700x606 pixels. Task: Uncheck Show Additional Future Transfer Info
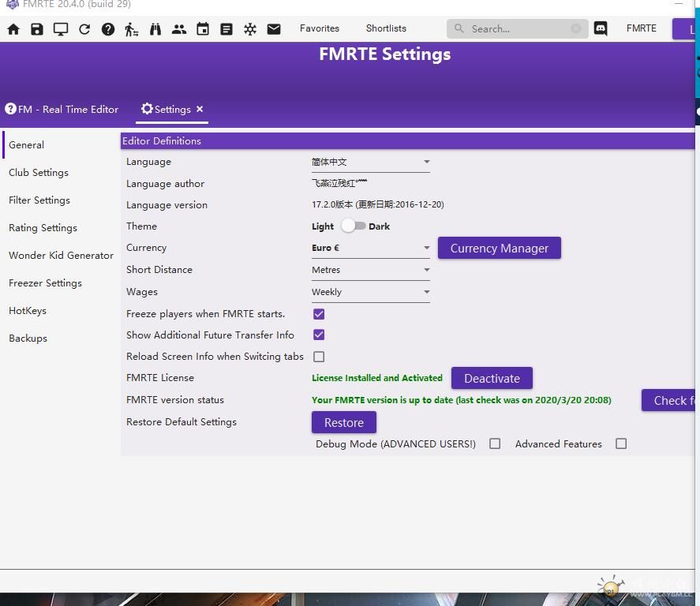[319, 335]
